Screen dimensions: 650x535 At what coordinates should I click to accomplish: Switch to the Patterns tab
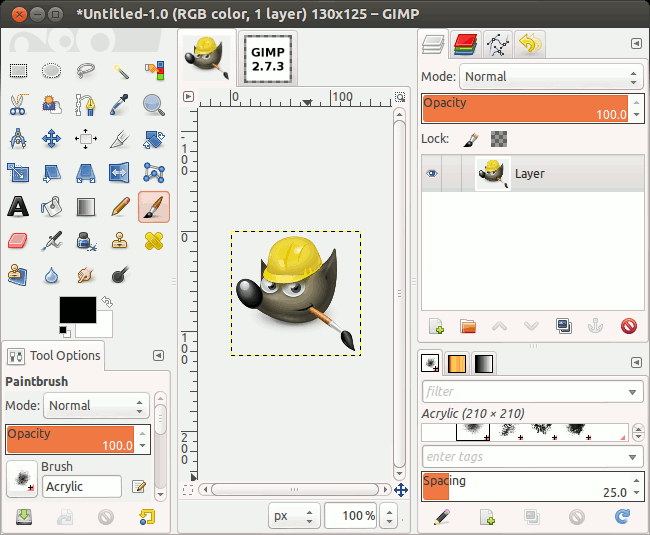coord(457,363)
